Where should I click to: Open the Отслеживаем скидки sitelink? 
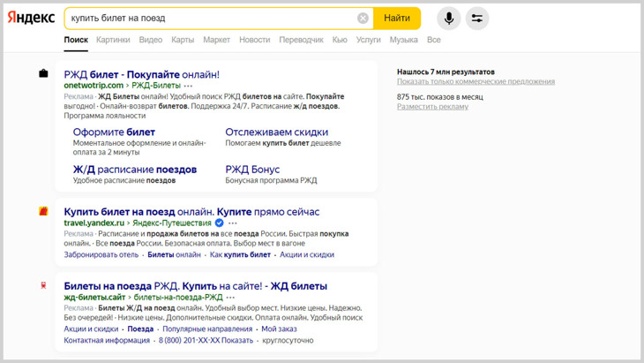pyautogui.click(x=277, y=132)
